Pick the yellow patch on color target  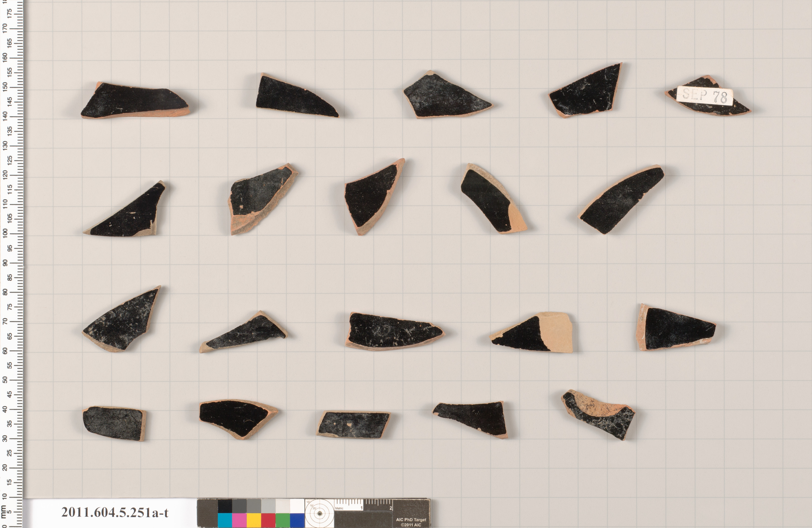coord(254,521)
